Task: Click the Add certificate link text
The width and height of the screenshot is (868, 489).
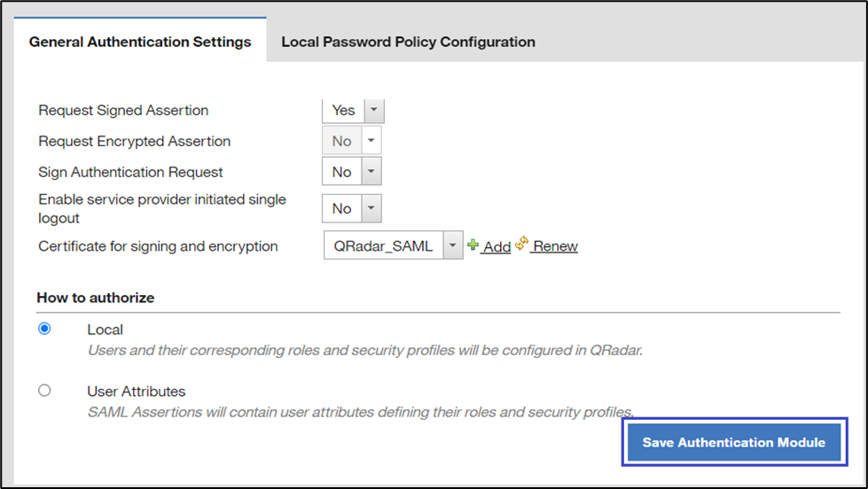Action: point(497,247)
